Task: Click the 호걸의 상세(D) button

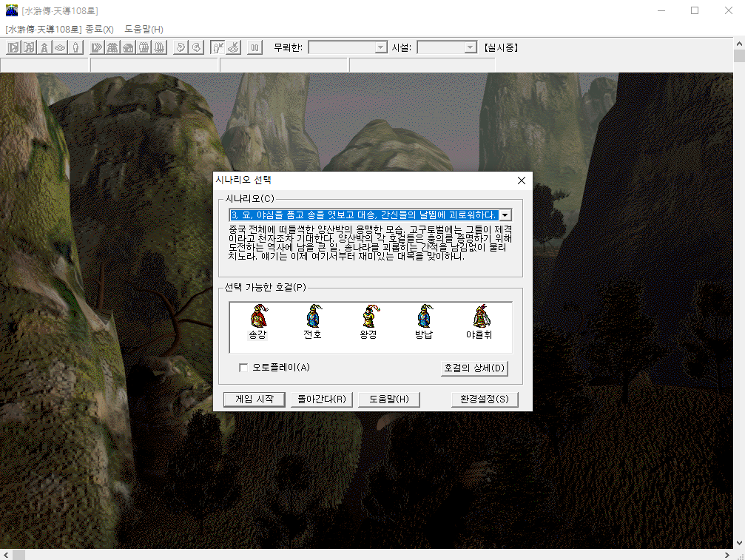Action: click(x=474, y=368)
